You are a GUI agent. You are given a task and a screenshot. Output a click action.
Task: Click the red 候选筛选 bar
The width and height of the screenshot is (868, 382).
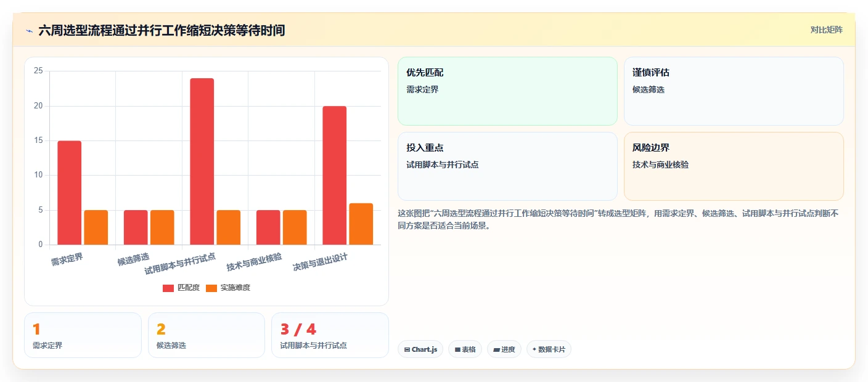pos(136,227)
